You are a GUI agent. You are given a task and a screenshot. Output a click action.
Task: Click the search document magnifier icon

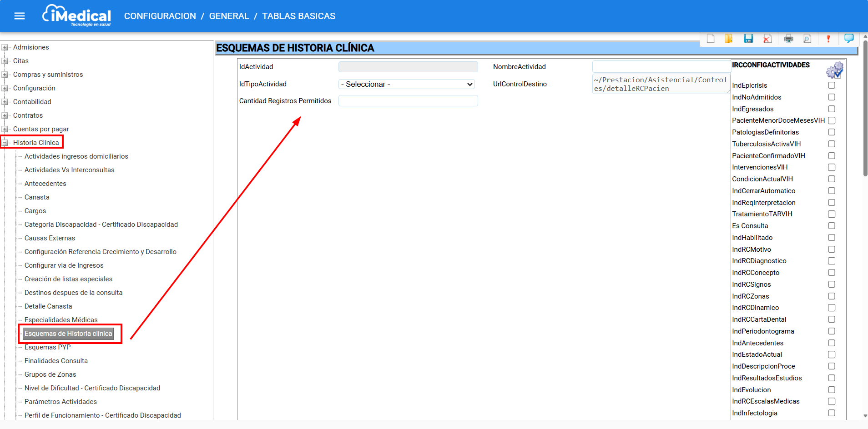[807, 39]
